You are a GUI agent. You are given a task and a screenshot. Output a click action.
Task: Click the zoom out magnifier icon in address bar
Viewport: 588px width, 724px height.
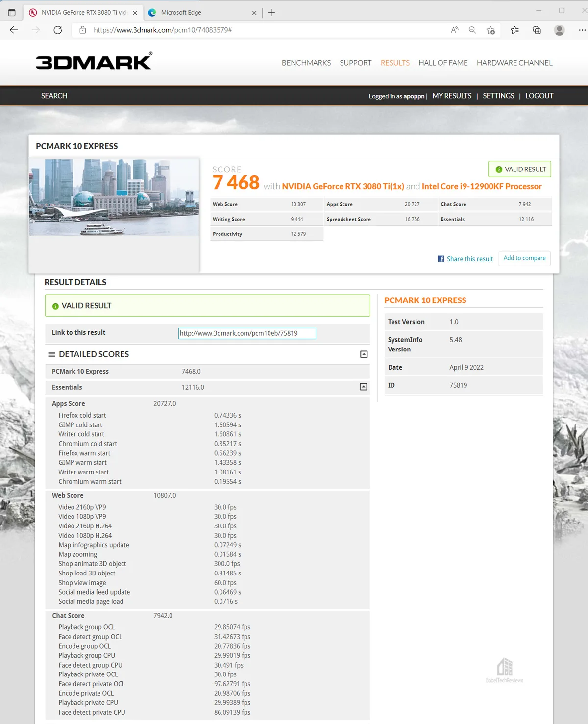[472, 30]
